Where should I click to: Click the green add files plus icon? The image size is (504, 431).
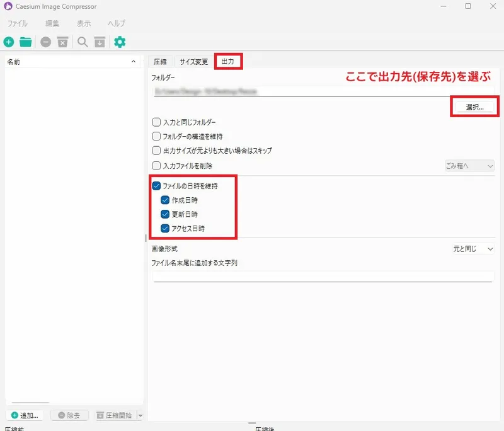pos(9,42)
